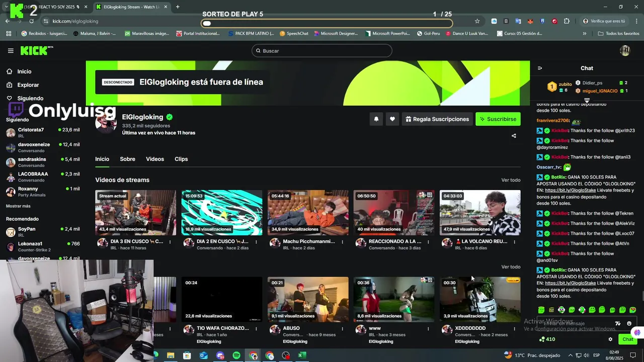Open SoyPan recommended channel
The height and width of the screenshot is (362, 644).
[43, 232]
